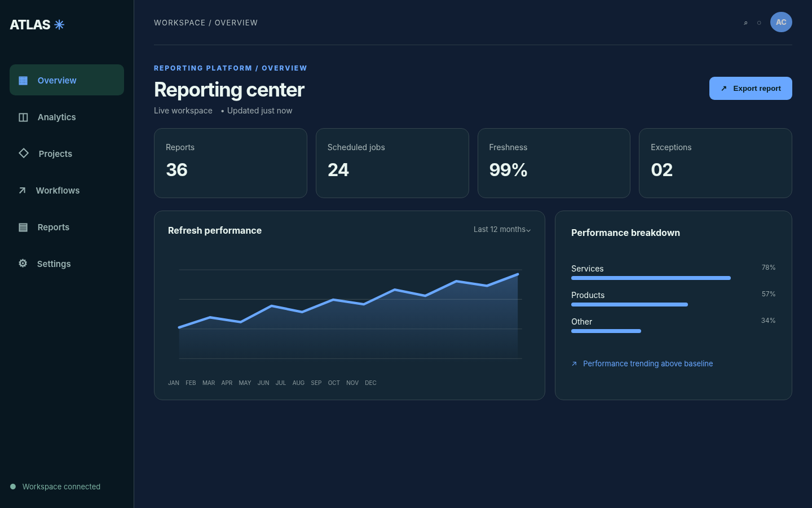
Task: Go to Analytics in the sidebar
Action: click(x=67, y=117)
